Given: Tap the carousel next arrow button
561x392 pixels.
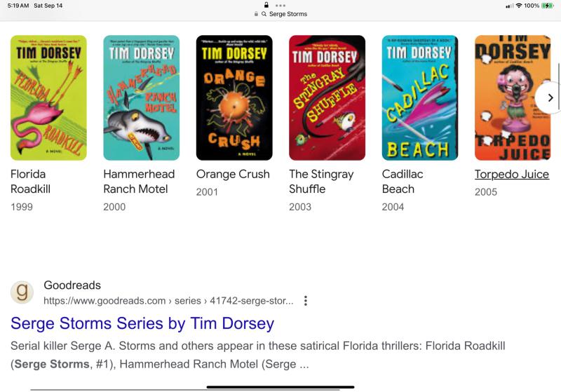Looking at the screenshot, I should [550, 97].
